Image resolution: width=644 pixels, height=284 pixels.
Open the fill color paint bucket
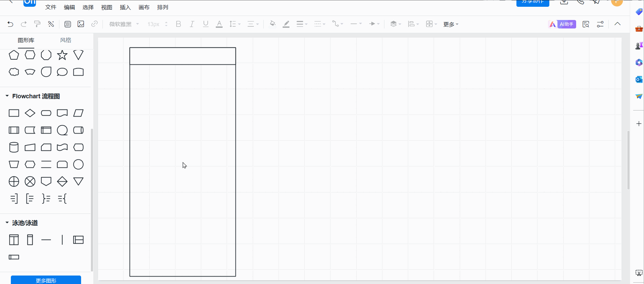tap(272, 24)
